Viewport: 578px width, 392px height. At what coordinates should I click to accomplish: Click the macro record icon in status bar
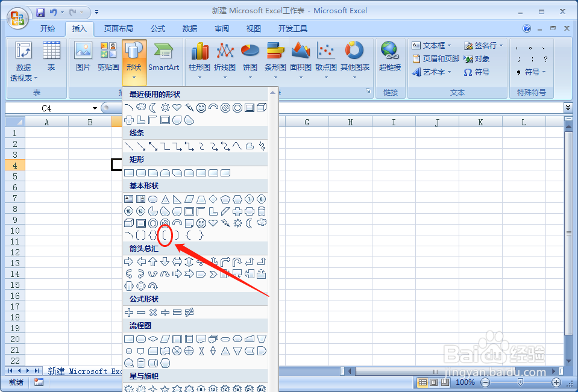tap(39, 382)
